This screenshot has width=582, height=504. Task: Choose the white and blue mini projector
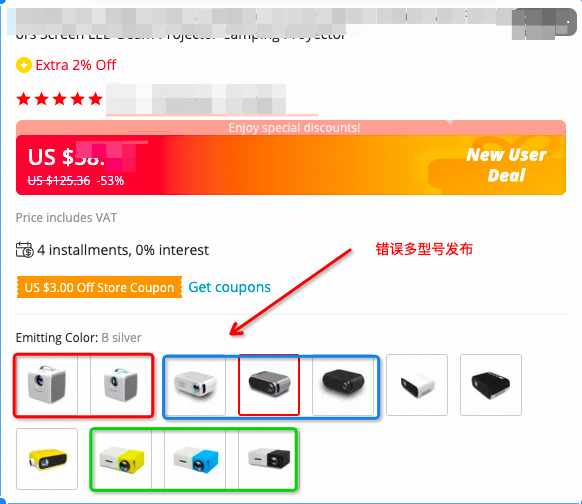pyautogui.click(x=195, y=459)
